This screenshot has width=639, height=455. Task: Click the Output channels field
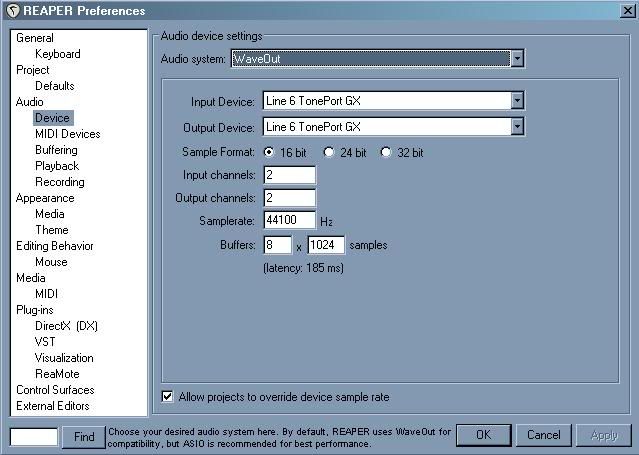(290, 198)
